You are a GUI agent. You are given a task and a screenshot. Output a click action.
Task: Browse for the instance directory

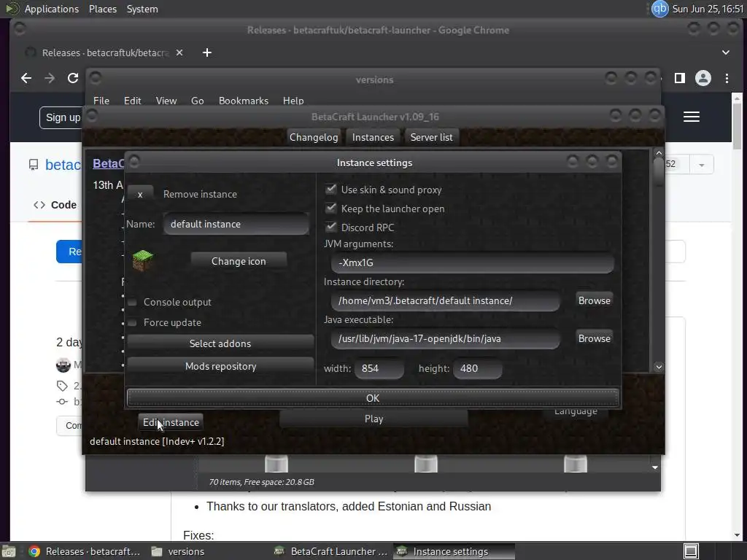pyautogui.click(x=594, y=300)
